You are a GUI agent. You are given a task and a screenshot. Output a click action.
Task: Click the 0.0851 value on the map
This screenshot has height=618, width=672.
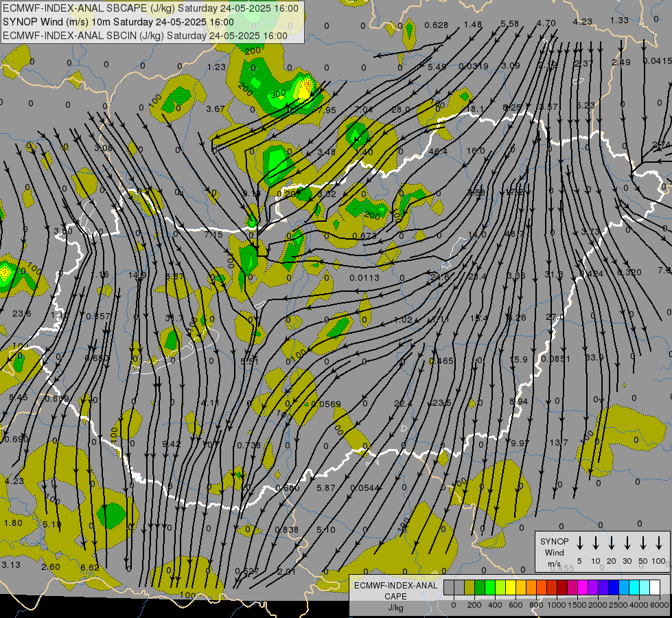[x=555, y=358]
